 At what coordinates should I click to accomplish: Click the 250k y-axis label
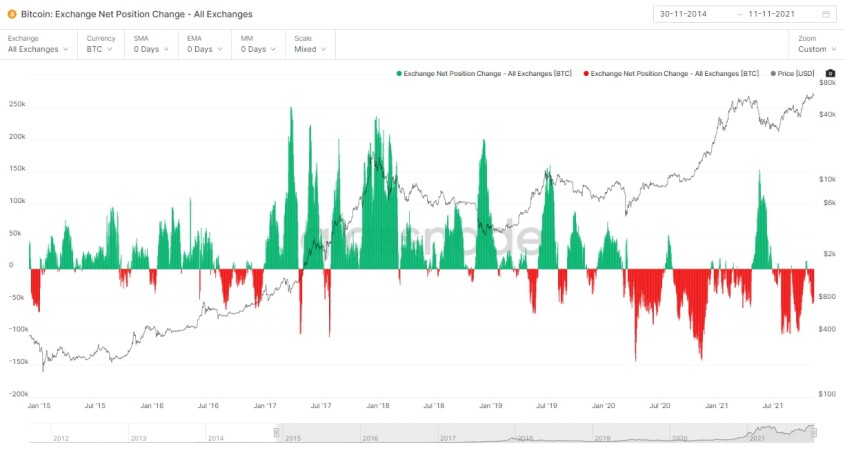(x=17, y=104)
